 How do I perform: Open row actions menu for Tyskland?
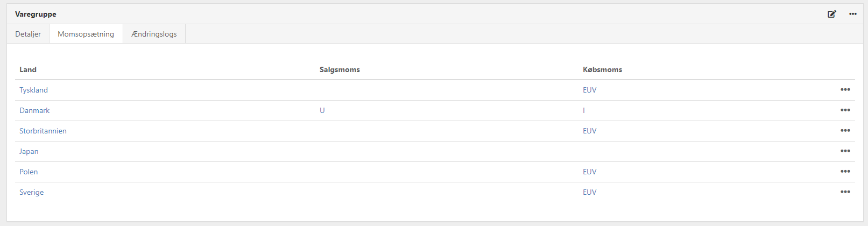(x=845, y=90)
